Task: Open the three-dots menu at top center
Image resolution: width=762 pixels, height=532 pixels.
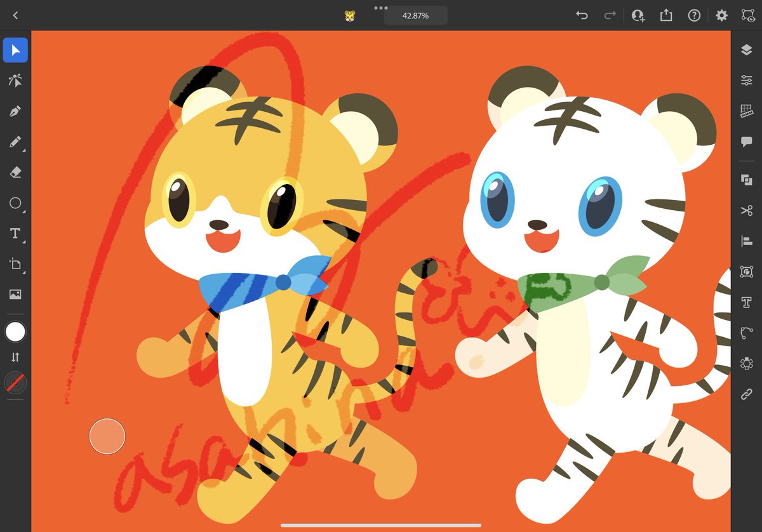Action: coord(381,8)
